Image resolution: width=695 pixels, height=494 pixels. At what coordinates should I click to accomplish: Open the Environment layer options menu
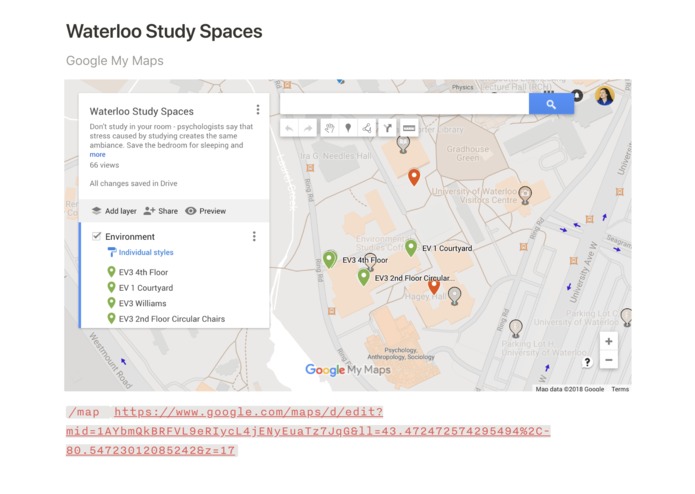click(x=254, y=236)
